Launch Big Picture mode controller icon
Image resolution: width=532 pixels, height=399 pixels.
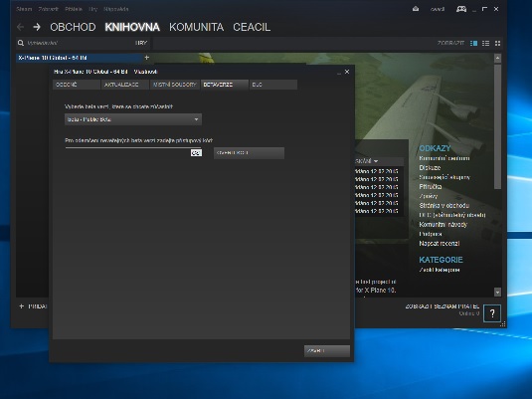point(461,9)
